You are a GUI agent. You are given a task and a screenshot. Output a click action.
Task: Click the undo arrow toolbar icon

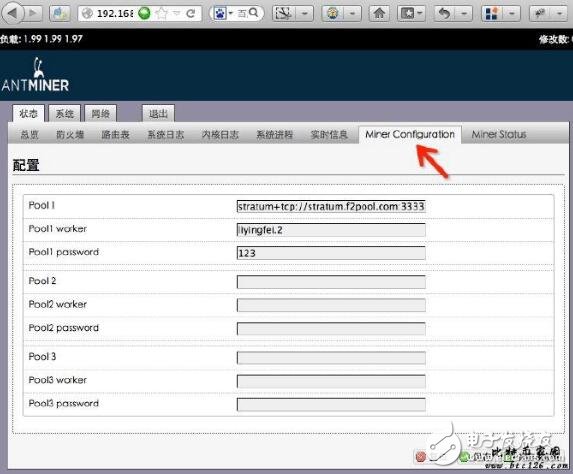tap(444, 14)
